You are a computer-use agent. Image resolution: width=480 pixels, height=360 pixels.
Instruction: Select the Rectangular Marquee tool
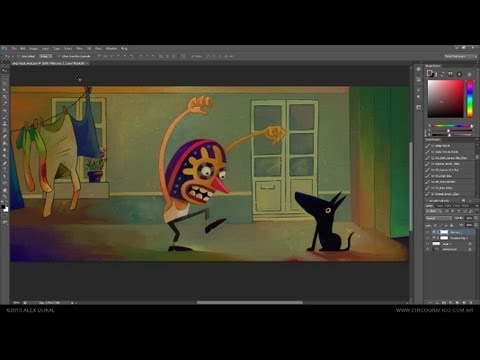(x=5, y=77)
